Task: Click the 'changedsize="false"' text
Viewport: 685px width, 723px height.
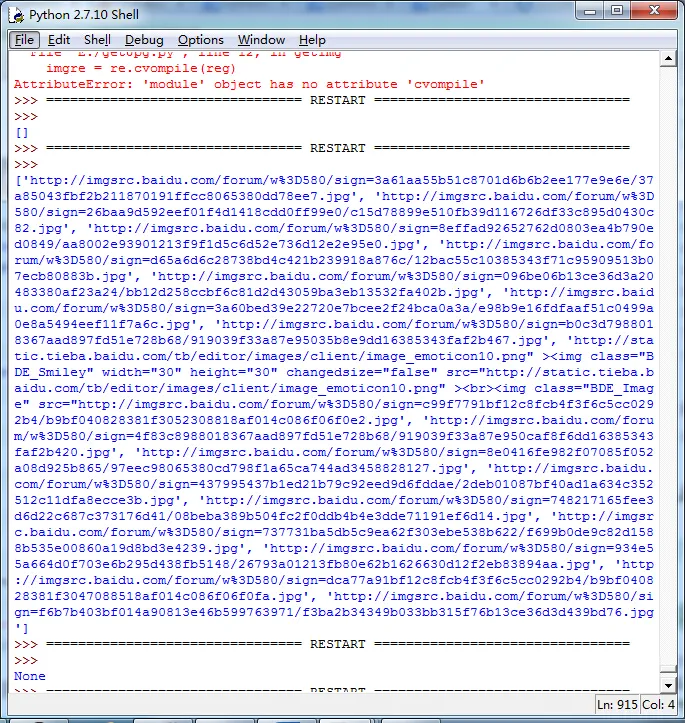Action: [361, 372]
